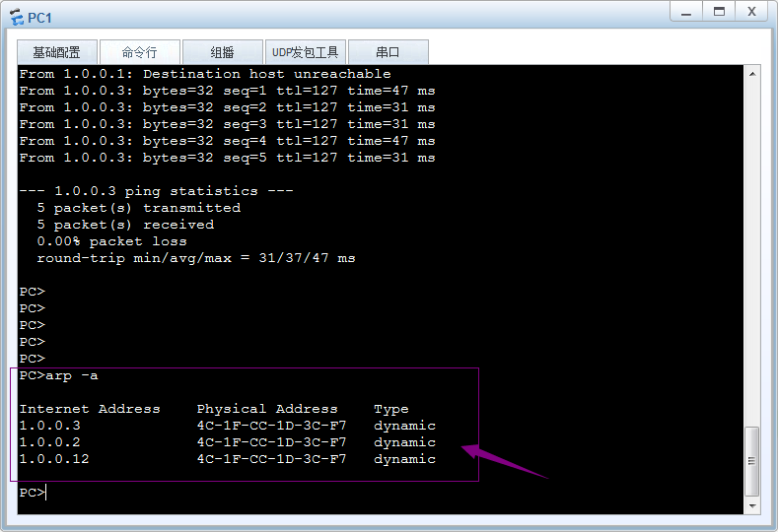Switch to the 基础配置 tab
The height and width of the screenshot is (532, 778).
(56, 52)
